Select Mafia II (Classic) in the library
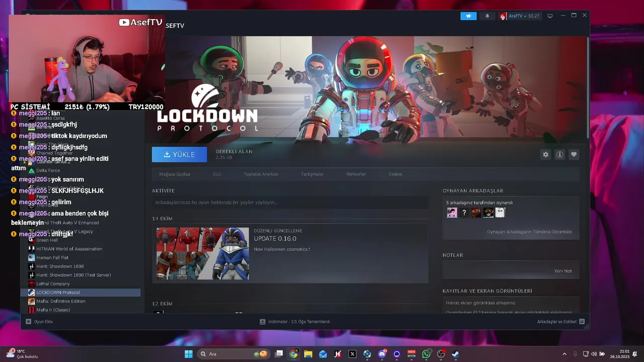Viewport: 644px width, 362px height. tap(80, 310)
